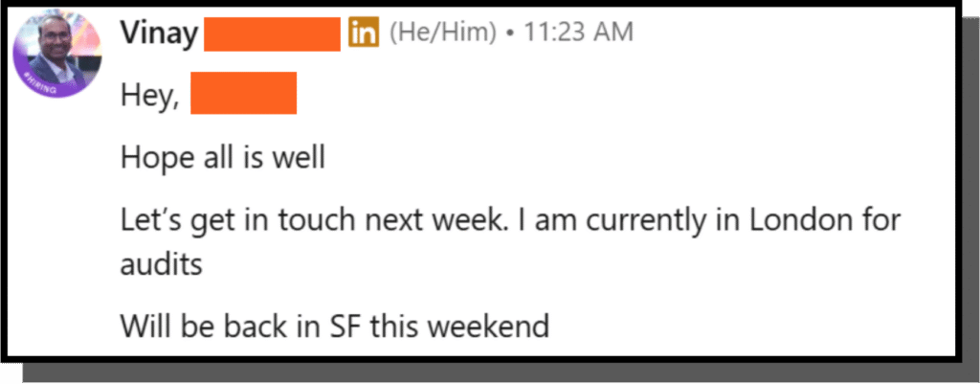The height and width of the screenshot is (384, 980).
Task: Click the redacted recipient name after Hey
Action: (x=243, y=97)
